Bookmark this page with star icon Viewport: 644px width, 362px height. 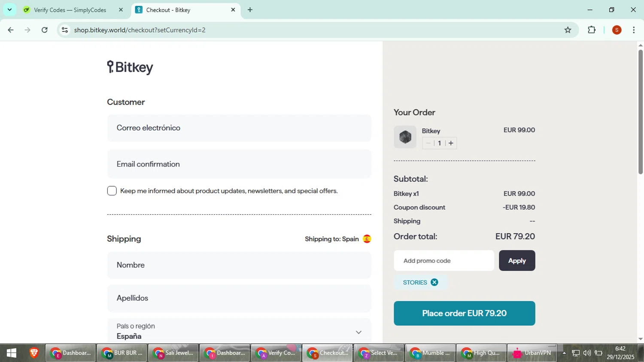pyautogui.click(x=568, y=30)
